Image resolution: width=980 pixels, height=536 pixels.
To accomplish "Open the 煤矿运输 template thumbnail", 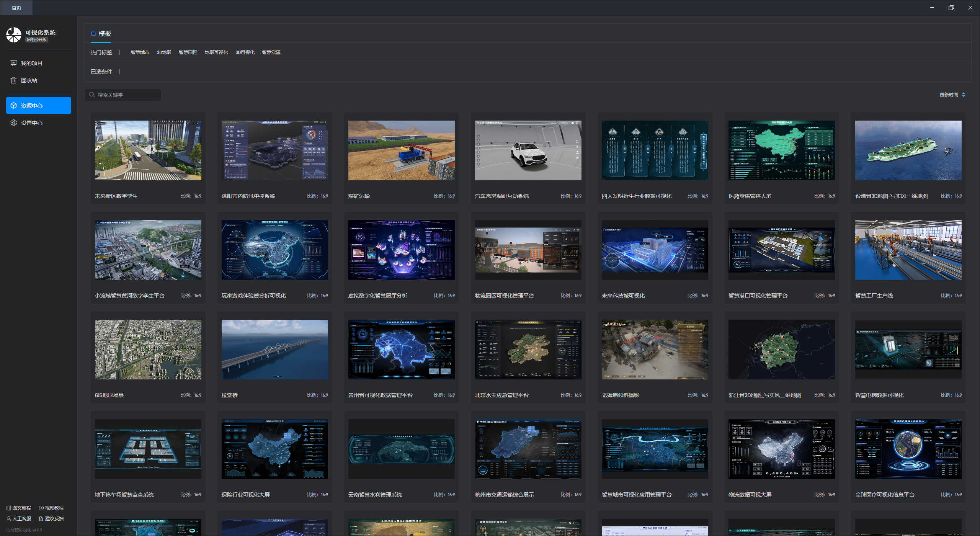I will tap(401, 150).
